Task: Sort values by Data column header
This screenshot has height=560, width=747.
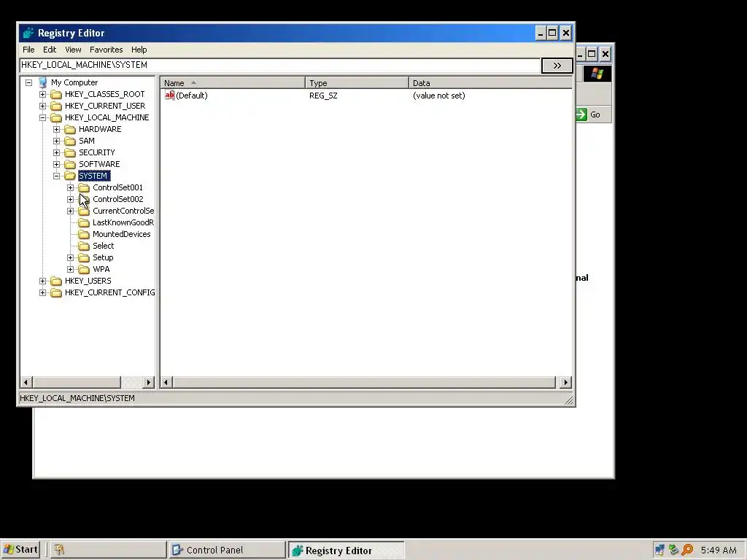Action: 491,83
